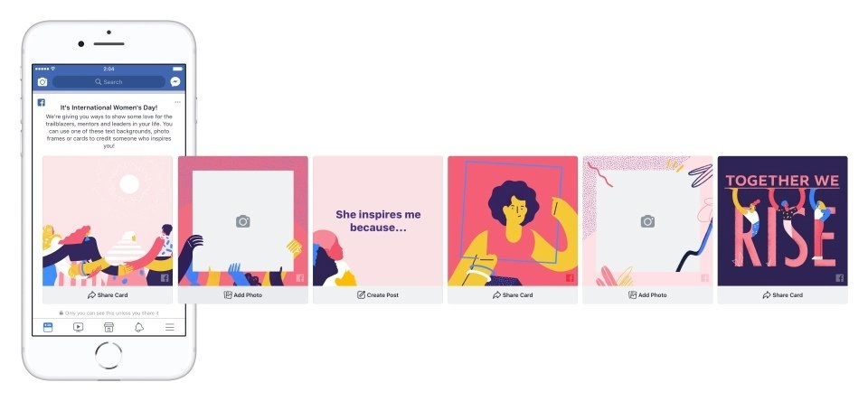The width and height of the screenshot is (868, 401).
Task: Click the Facebook logo beside the post title
Action: click(41, 102)
